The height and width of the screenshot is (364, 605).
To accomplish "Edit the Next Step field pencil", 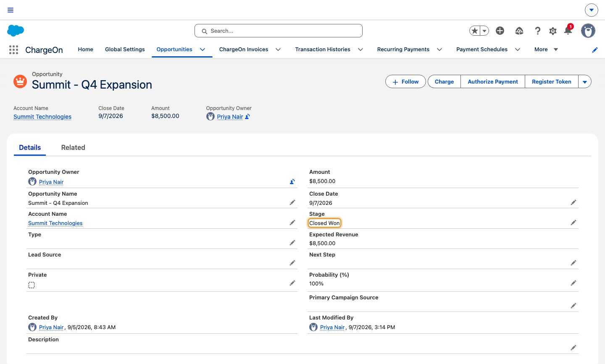I will click(x=573, y=263).
